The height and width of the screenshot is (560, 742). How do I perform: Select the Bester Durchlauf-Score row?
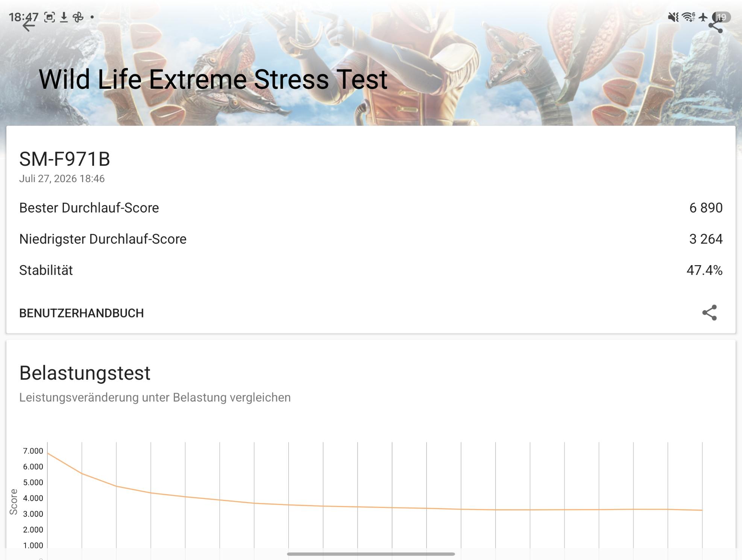[371, 208]
